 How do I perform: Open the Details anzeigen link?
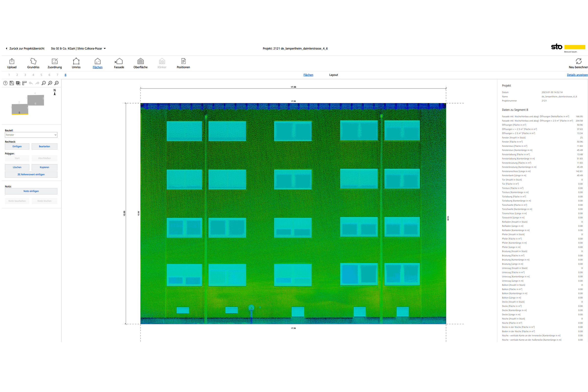pyautogui.click(x=577, y=75)
